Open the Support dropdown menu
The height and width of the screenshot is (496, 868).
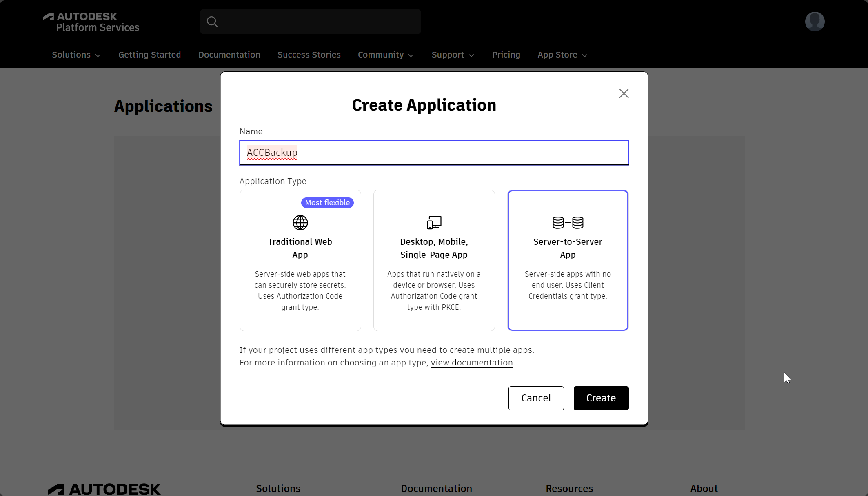[453, 55]
